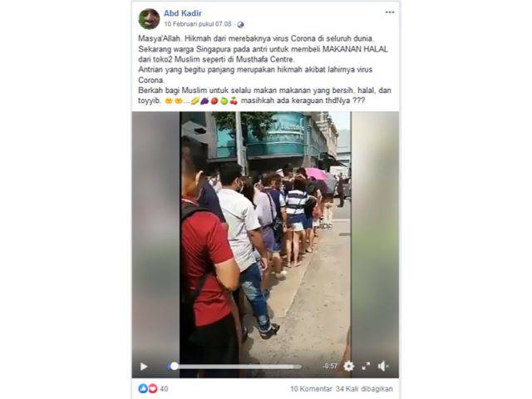Click the remaining time -0:57 label
Image resolution: width=532 pixels, height=399 pixels.
pos(330,366)
